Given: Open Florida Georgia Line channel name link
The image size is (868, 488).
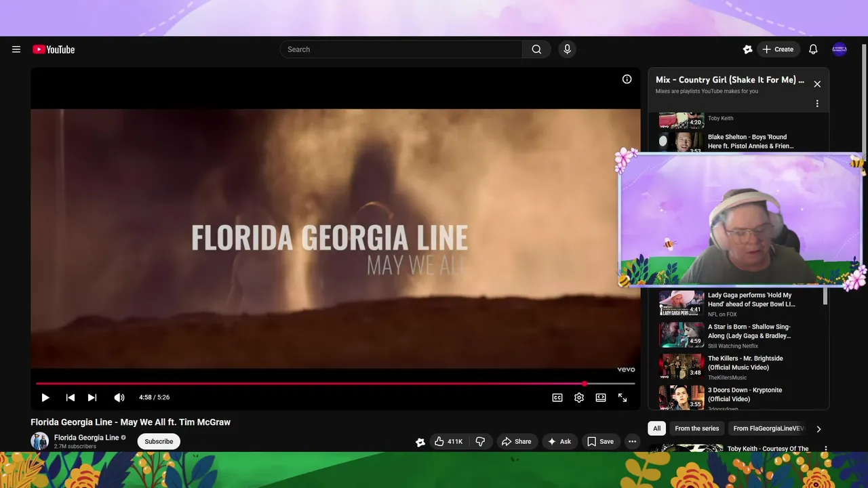Looking at the screenshot, I should (x=87, y=438).
